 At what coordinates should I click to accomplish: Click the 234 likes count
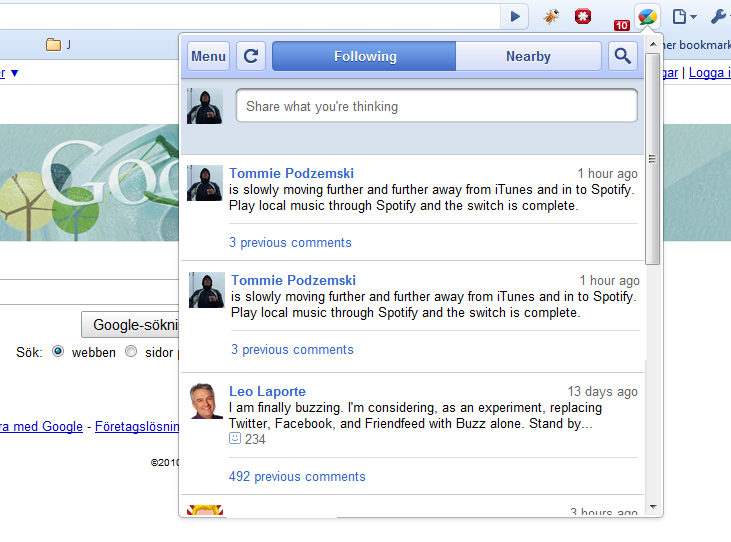(255, 439)
